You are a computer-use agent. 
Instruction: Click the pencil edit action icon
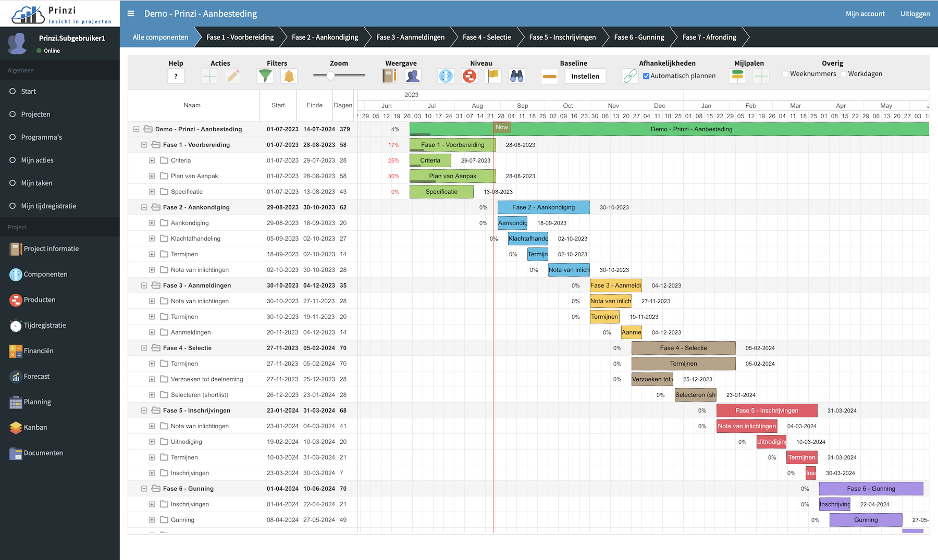click(x=233, y=76)
